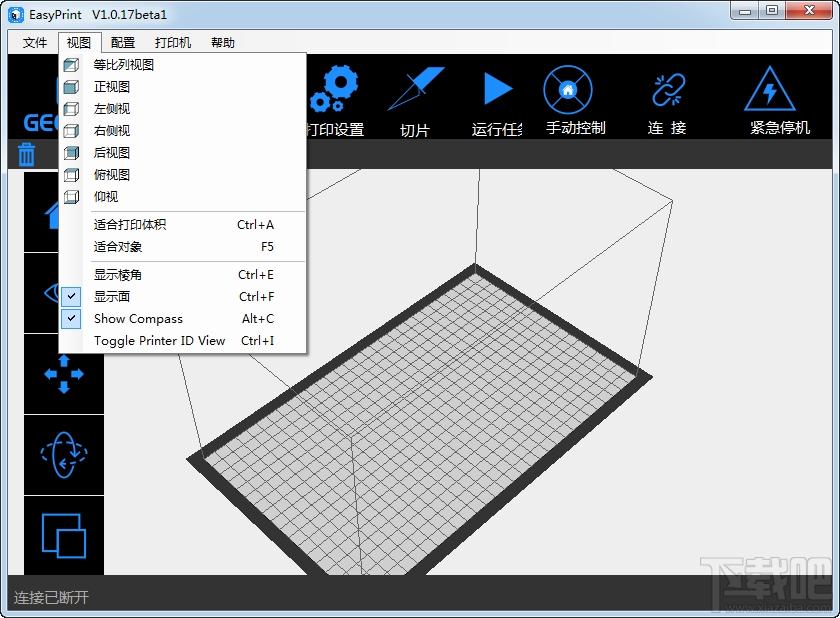Screen dimensions: 840x618
Task: Click the front view cube icon
Action: (71, 87)
